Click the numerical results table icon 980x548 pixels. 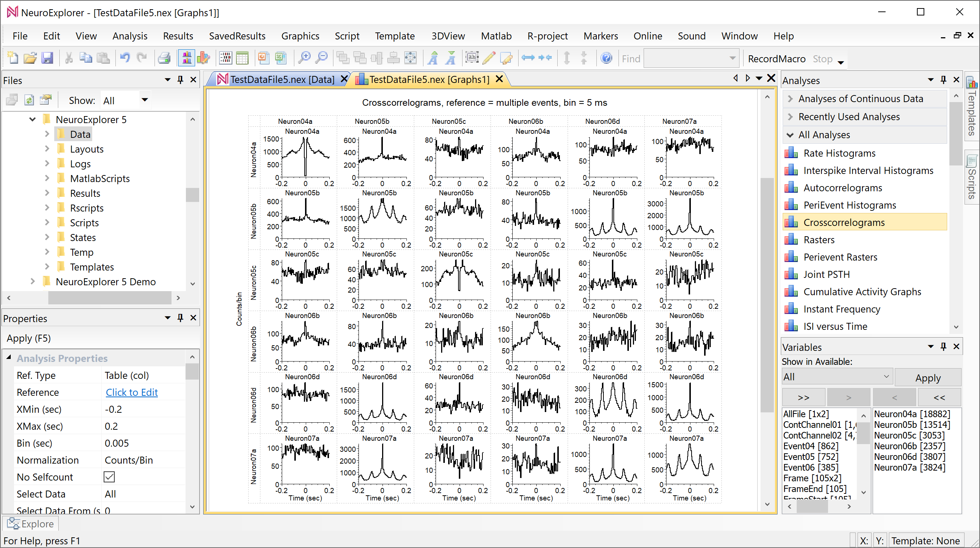tap(242, 58)
